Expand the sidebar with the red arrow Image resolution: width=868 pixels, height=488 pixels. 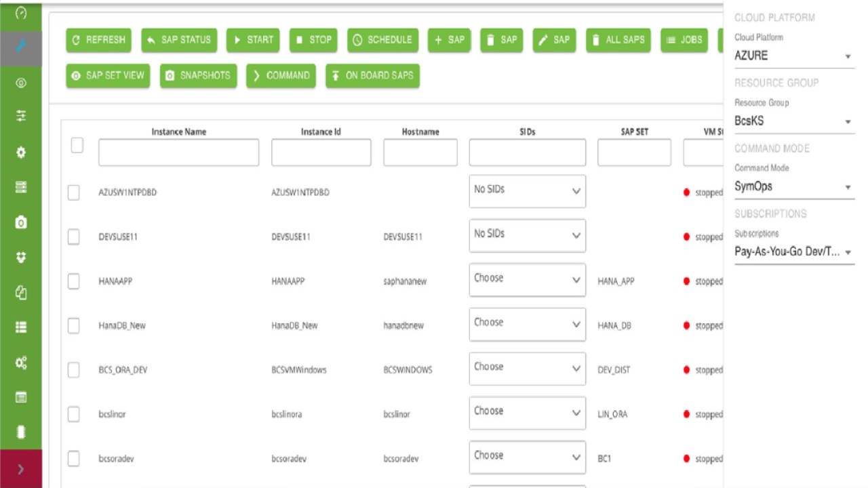coord(20,468)
